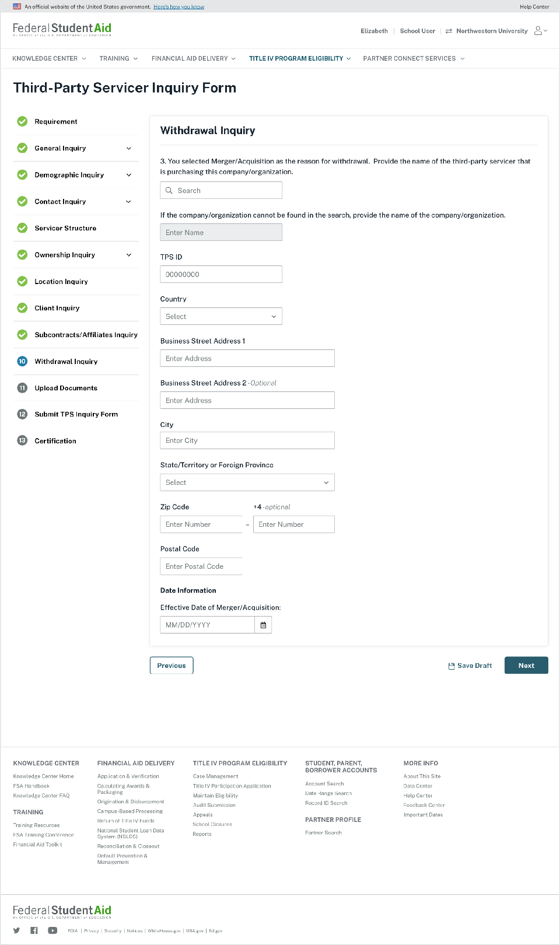
Task: Click the Requirement step green checkmark
Action: click(22, 121)
